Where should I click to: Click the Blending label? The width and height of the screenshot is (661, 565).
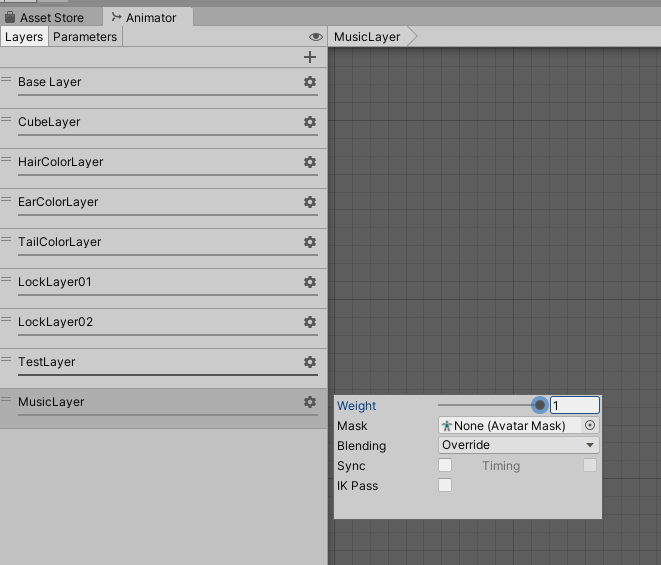(361, 446)
